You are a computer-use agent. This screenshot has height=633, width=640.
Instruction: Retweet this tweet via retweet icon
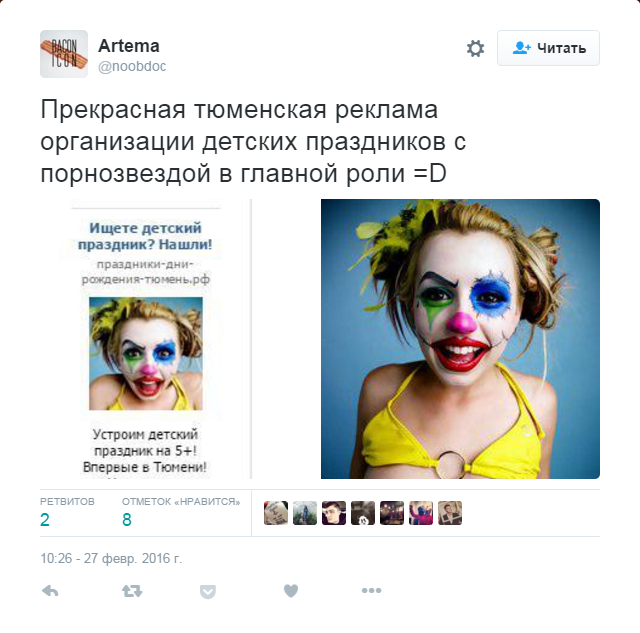(132, 591)
